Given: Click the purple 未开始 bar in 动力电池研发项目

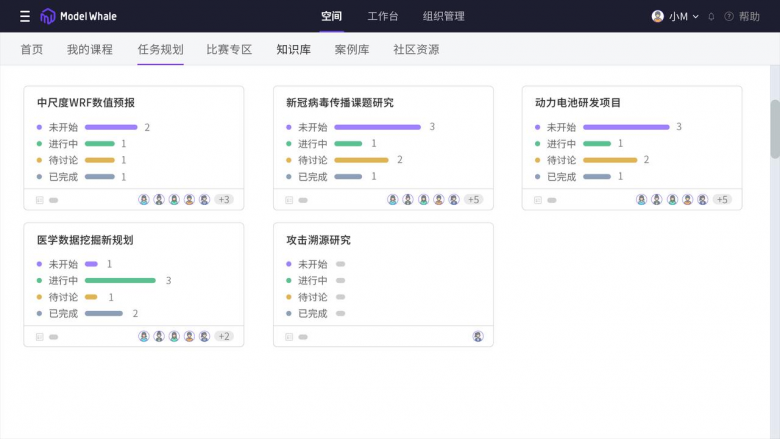Looking at the screenshot, I should point(626,127).
